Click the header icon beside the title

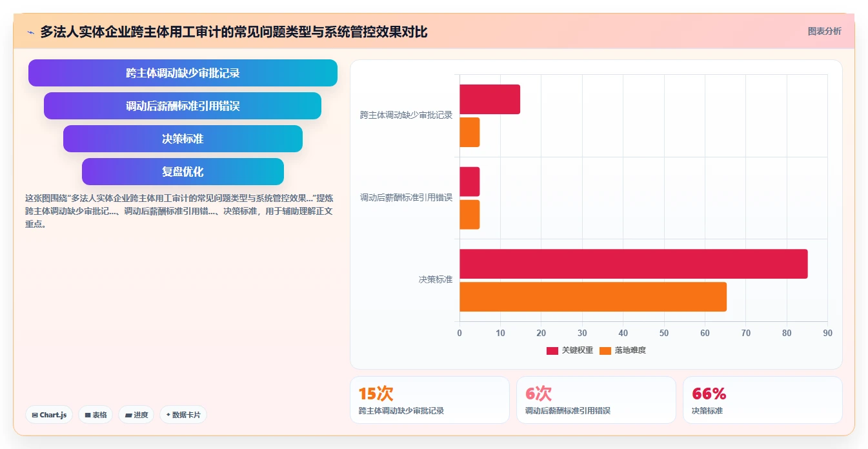pyautogui.click(x=31, y=32)
